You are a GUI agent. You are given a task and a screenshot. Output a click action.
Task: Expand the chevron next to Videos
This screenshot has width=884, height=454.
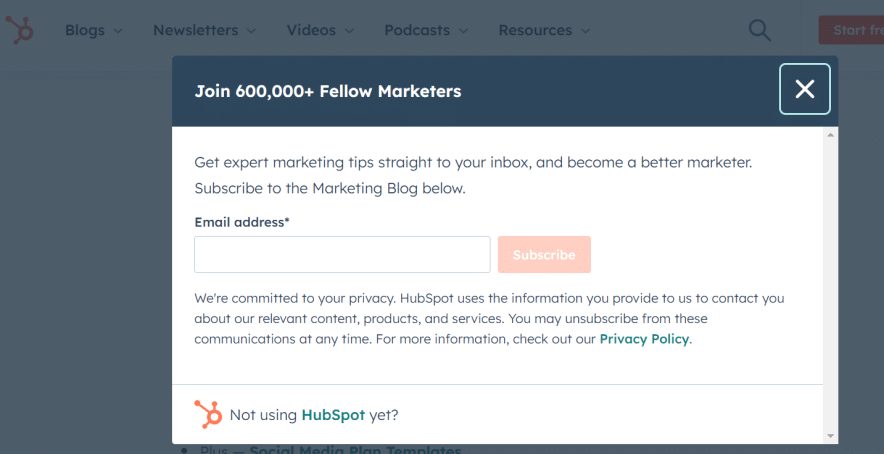tap(350, 31)
